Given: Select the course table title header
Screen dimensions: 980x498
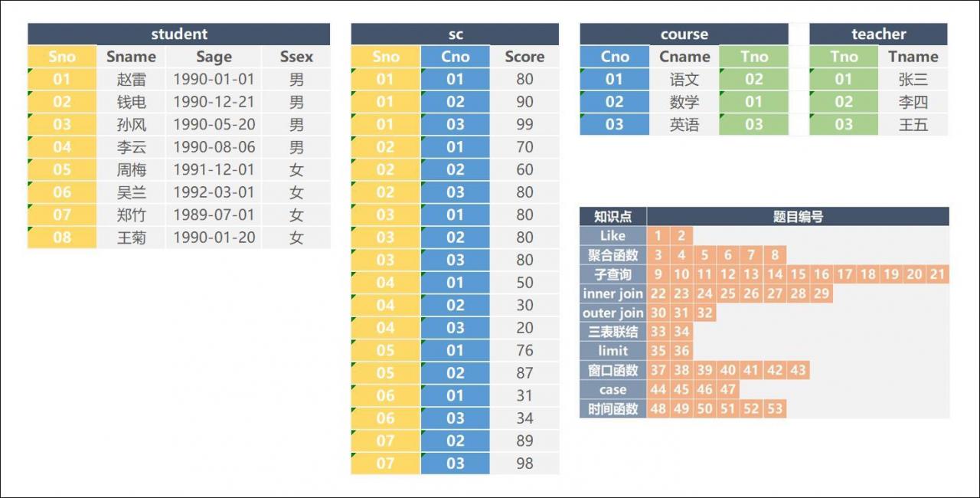Looking at the screenshot, I should click(x=684, y=34).
